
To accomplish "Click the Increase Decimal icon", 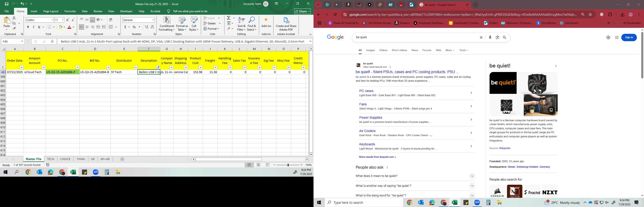I will (x=146, y=27).
